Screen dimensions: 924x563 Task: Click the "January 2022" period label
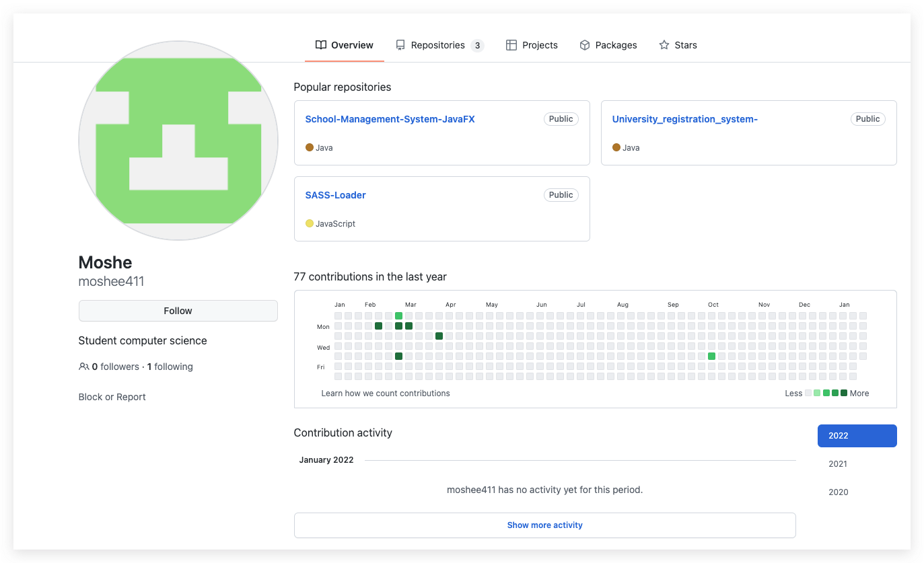[x=326, y=460]
